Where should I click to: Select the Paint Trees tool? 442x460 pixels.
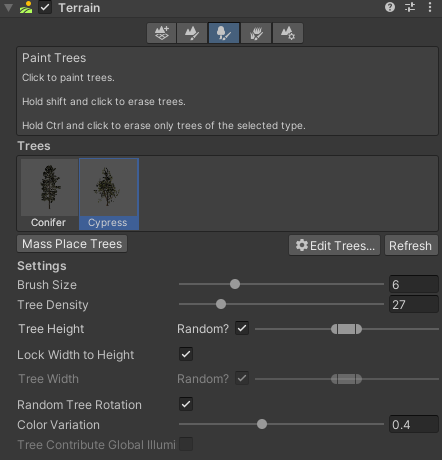click(224, 33)
